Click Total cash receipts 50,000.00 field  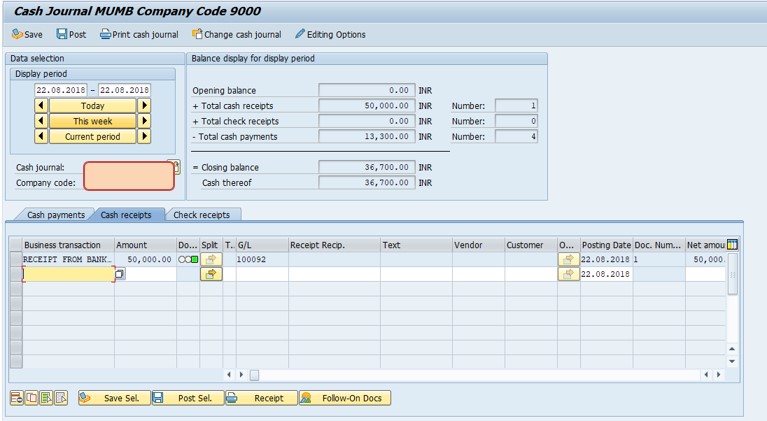pos(367,106)
